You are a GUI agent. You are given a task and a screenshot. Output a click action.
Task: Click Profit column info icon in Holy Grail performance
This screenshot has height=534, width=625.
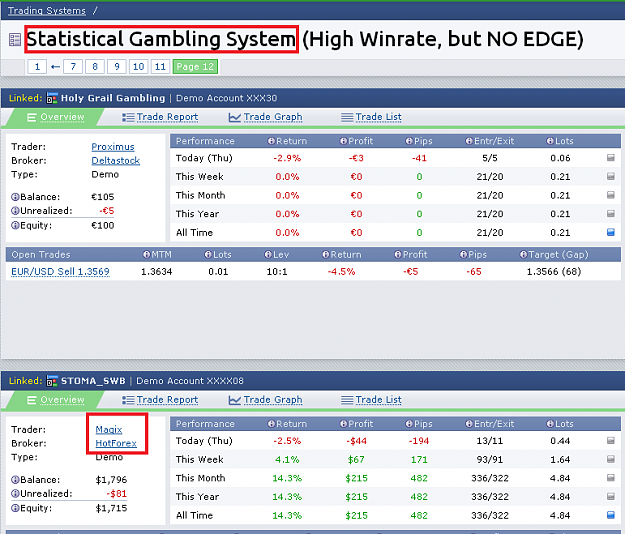pyautogui.click(x=343, y=141)
